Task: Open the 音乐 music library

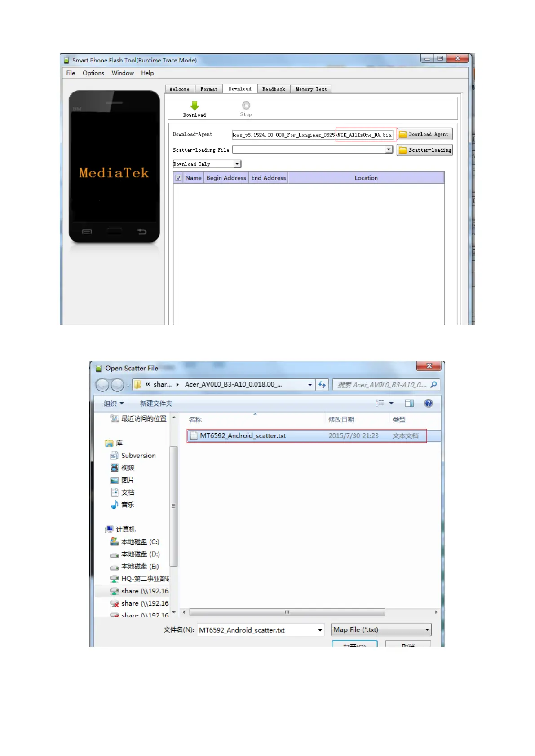Action: [123, 505]
